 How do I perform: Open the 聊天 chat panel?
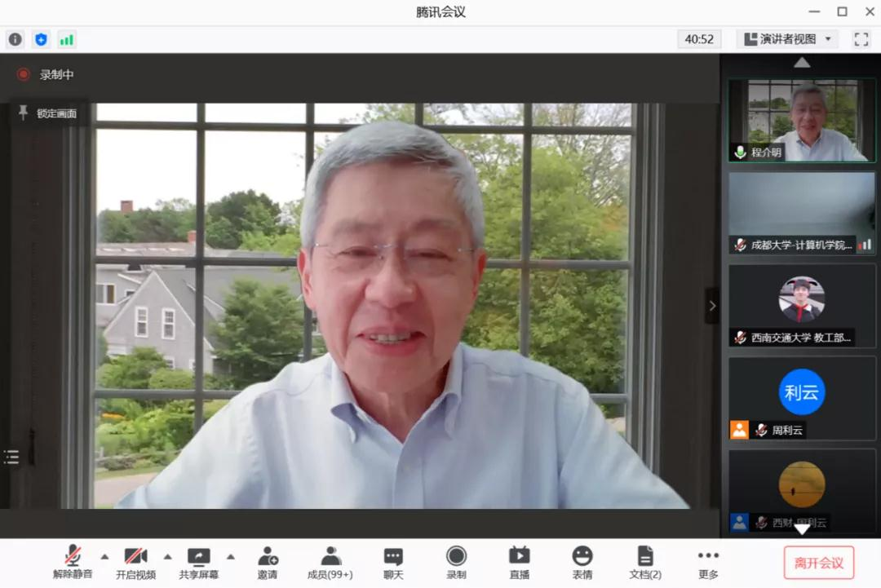(x=393, y=563)
